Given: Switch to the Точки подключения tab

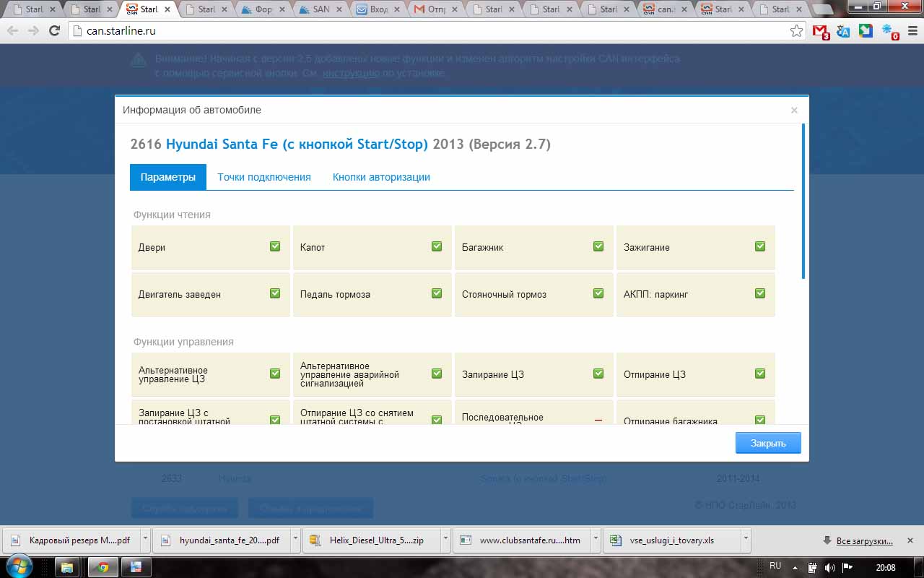Looking at the screenshot, I should coord(263,177).
